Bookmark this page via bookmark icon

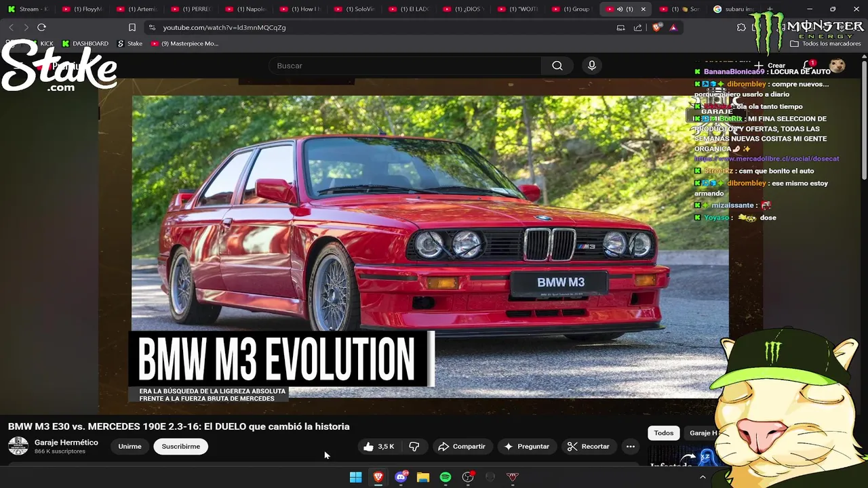[x=132, y=28]
